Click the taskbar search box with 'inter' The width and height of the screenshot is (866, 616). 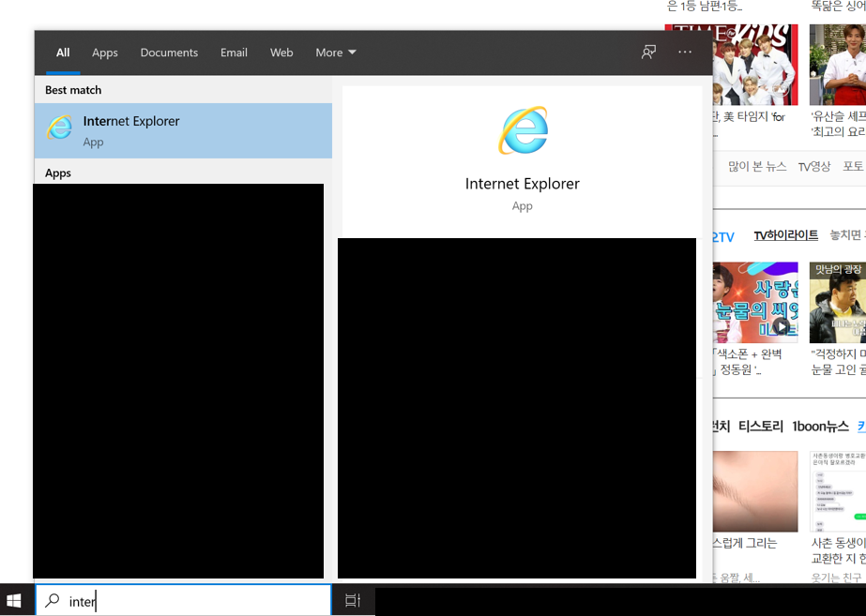tap(183, 601)
